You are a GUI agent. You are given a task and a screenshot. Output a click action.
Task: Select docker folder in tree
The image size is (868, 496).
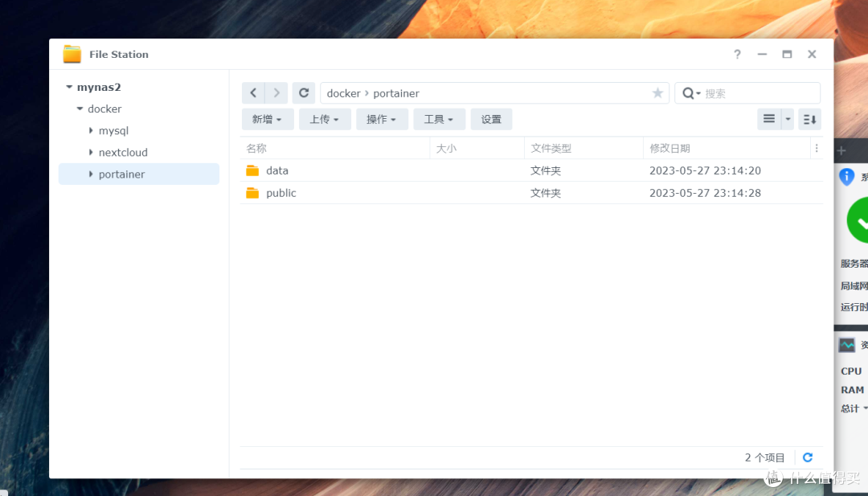[104, 109]
